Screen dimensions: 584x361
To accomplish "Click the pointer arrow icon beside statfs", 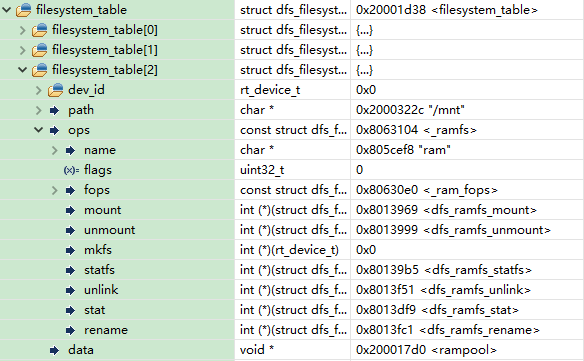I will click(70, 270).
